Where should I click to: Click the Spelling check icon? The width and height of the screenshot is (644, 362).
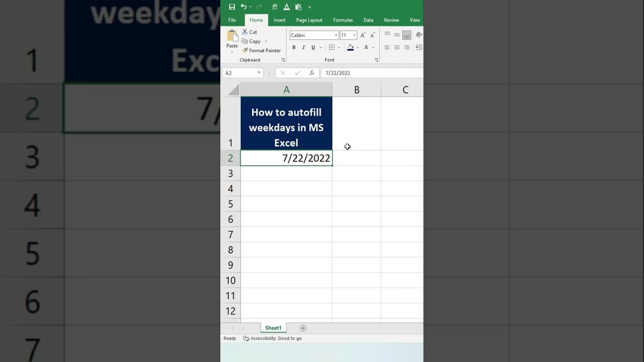point(275,7)
